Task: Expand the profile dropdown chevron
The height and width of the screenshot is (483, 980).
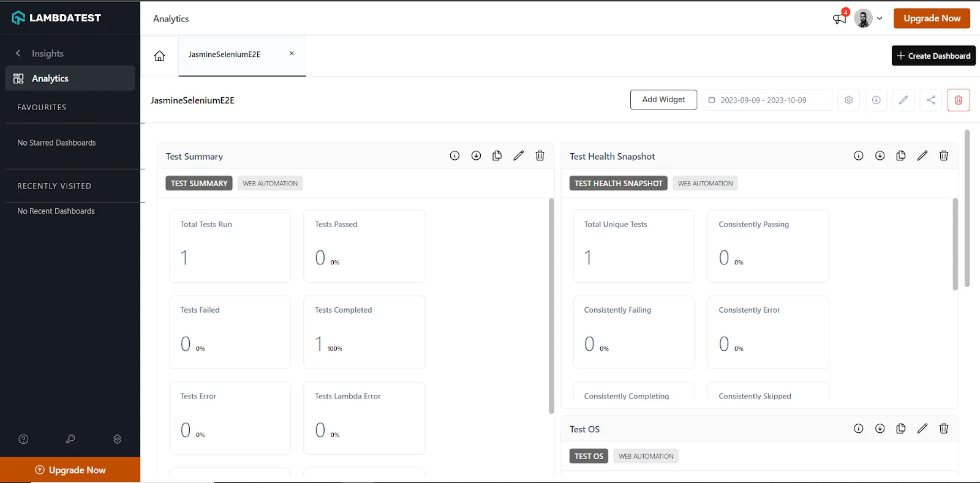Action: [880, 18]
